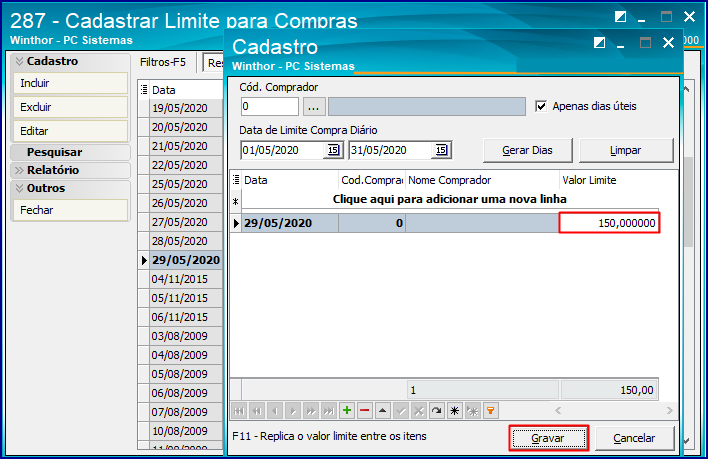The image size is (708, 459).
Task: Click the Gravar button
Action: tap(549, 438)
